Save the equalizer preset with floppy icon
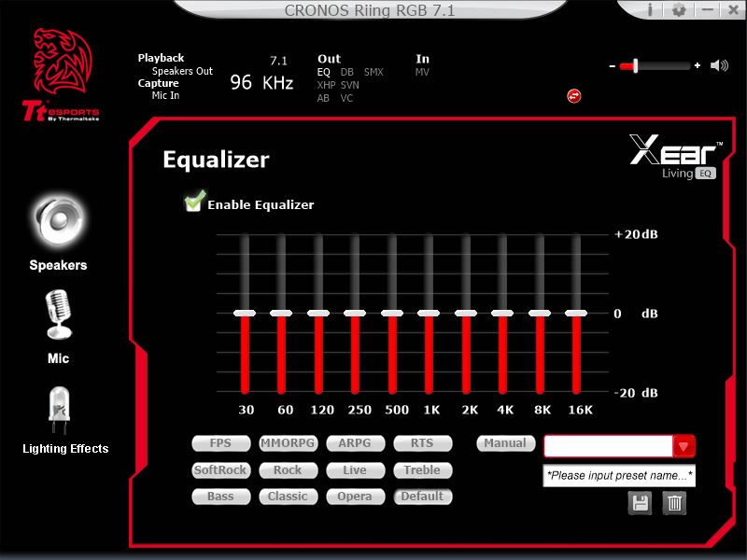This screenshot has width=747, height=560. pyautogui.click(x=641, y=504)
